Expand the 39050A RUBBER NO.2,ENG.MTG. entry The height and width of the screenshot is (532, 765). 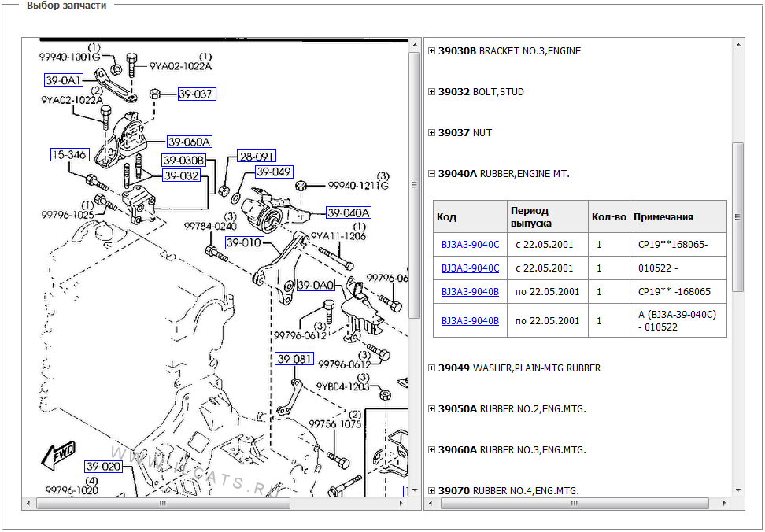pos(431,409)
